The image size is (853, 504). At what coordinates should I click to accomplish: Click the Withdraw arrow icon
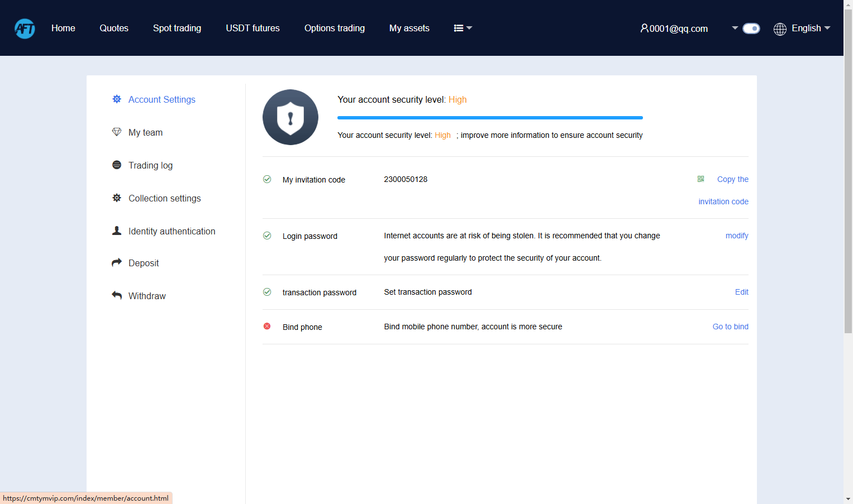pyautogui.click(x=117, y=295)
